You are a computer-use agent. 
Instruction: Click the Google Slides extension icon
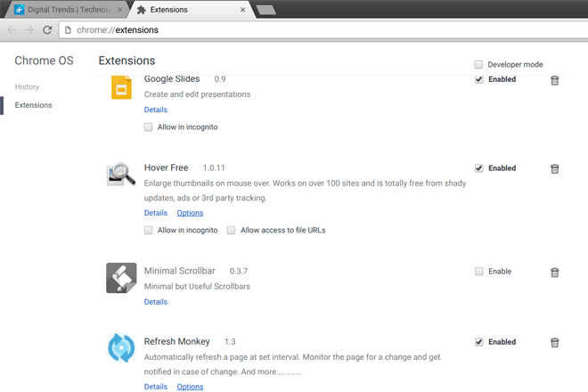coord(121,87)
